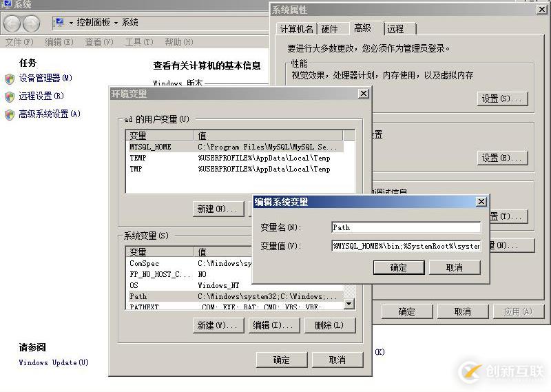Viewport: 551px width, 392px height.
Task: Click the shield icon beside 远程设置
Action: pos(10,96)
